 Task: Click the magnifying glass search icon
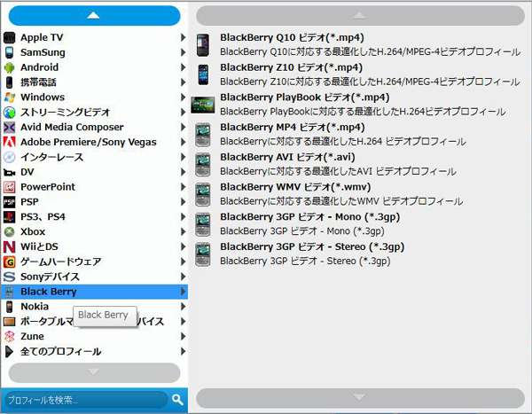tap(177, 400)
